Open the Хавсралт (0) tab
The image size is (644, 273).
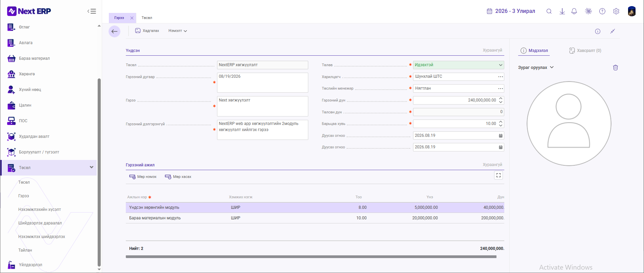click(585, 51)
